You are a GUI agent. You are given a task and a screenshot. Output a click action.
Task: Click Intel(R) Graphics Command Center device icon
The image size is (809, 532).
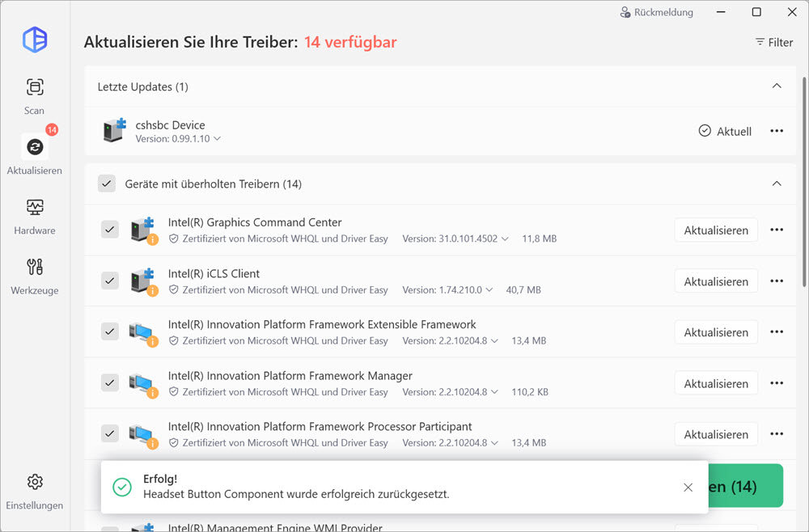pos(143,230)
